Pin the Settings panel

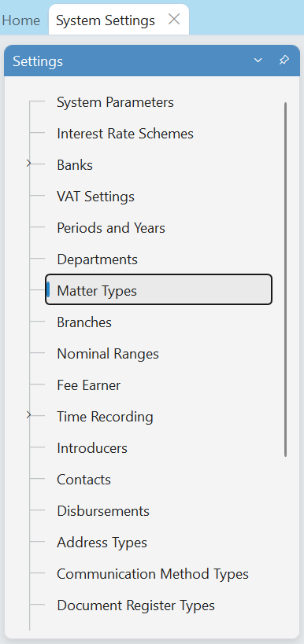click(x=284, y=60)
